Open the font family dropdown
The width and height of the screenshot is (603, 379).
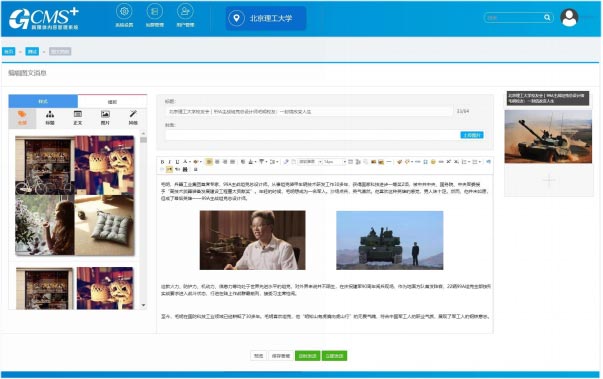310,162
